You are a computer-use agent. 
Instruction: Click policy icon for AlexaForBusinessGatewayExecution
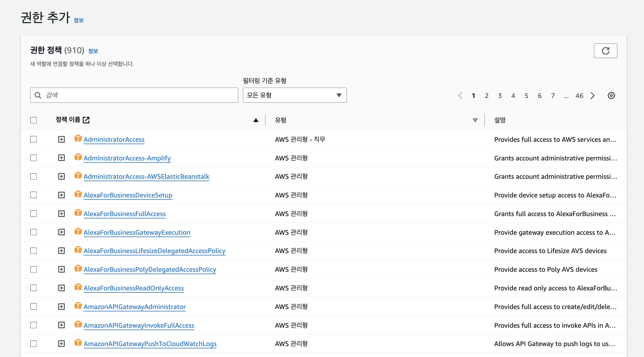coord(78,231)
